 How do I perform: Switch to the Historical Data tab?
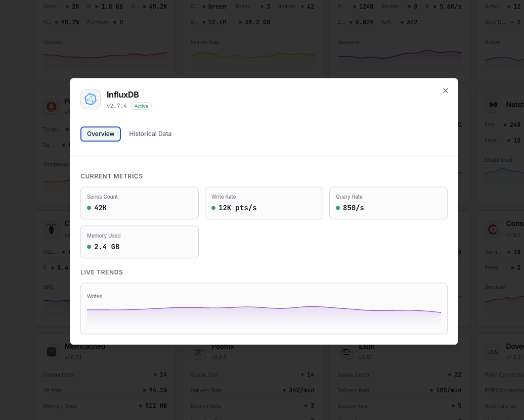click(x=150, y=134)
